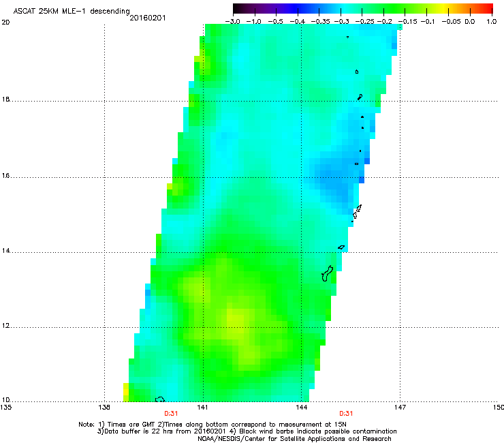Click the longitude axis label "141"
The height and width of the screenshot is (443, 504).
(203, 408)
